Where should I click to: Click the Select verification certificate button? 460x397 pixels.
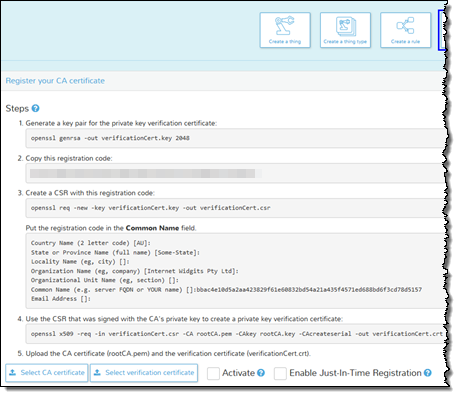click(144, 373)
